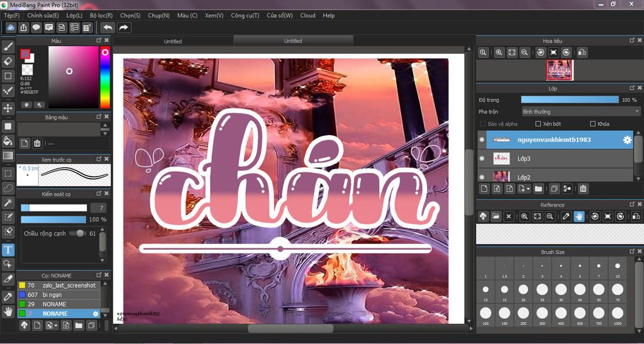This screenshot has height=344, width=644.
Task: Add new folder in Lớp panel
Action: click(x=538, y=189)
